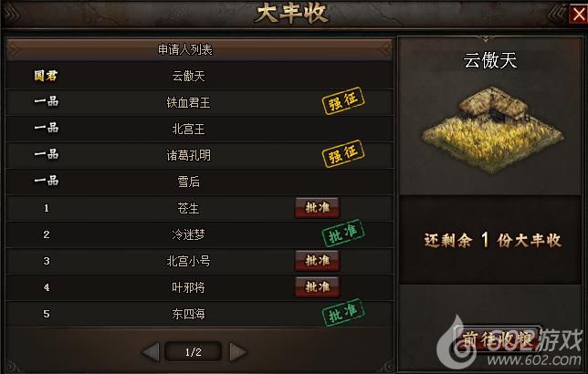Viewport: 588px width, 374px height.
Task: Select the 云傲天 ruler row
Action: tap(199, 76)
